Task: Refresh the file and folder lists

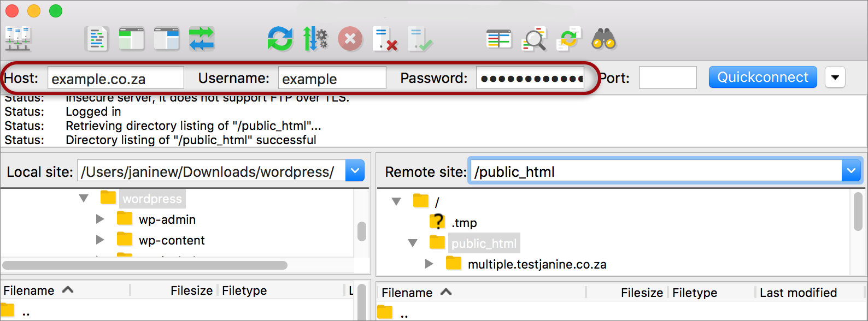Action: 280,39
